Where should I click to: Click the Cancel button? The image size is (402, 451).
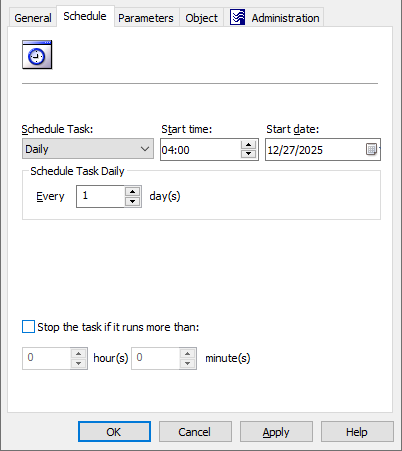195,432
